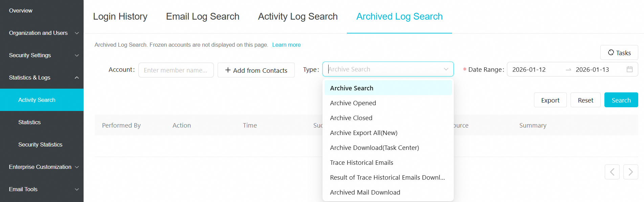Click the Export button

click(x=550, y=100)
